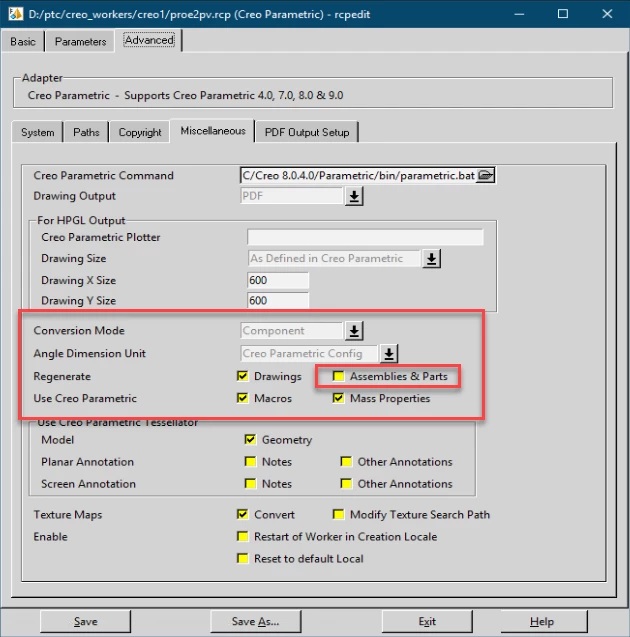Enable Regenerate Assemblies & Parts checkbox
Image resolution: width=630 pixels, height=637 pixels.
(338, 376)
